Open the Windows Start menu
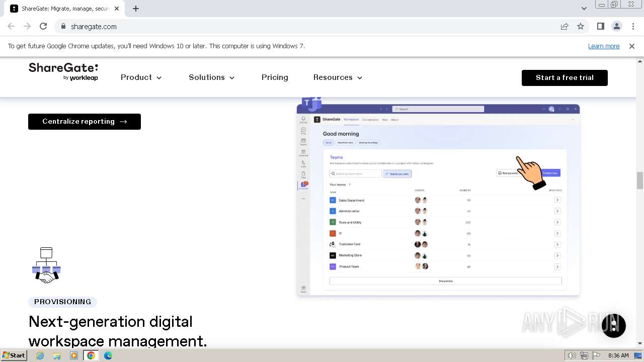The image size is (644, 362). pyautogui.click(x=14, y=355)
